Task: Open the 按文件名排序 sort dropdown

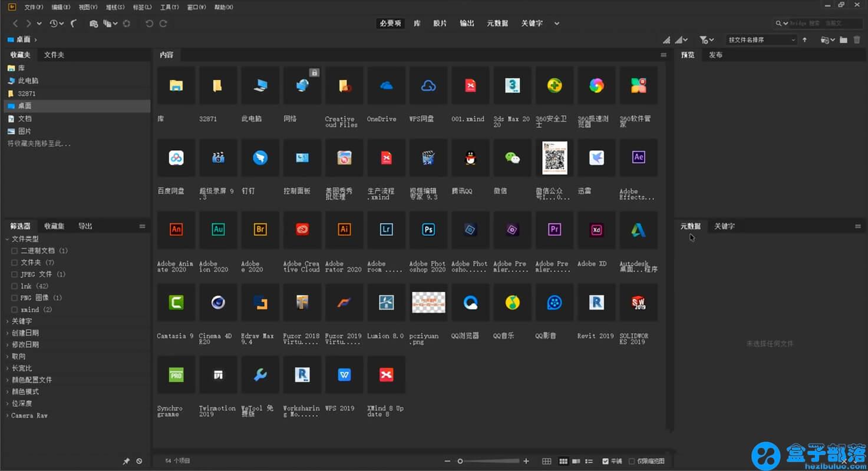Action: (x=761, y=40)
